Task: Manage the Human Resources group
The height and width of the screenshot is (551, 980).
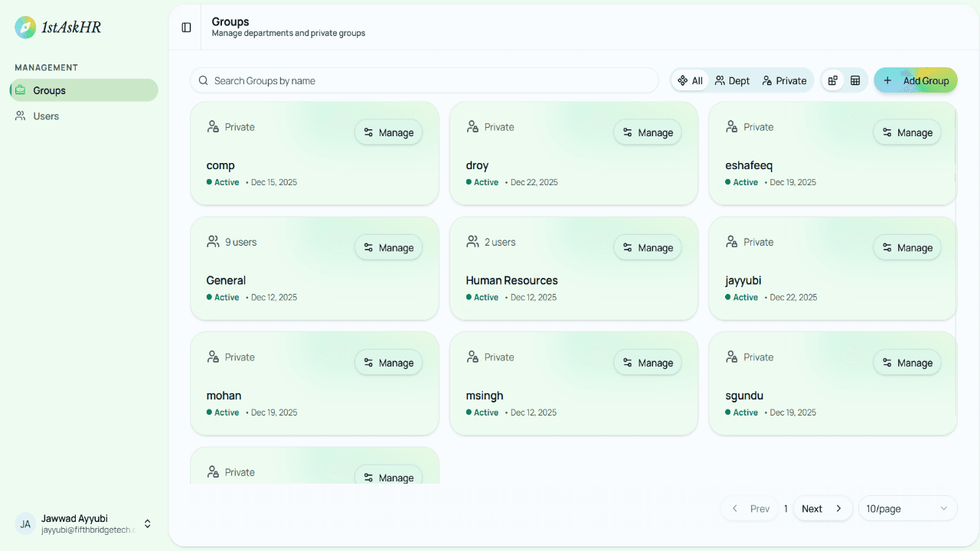Action: pyautogui.click(x=647, y=247)
